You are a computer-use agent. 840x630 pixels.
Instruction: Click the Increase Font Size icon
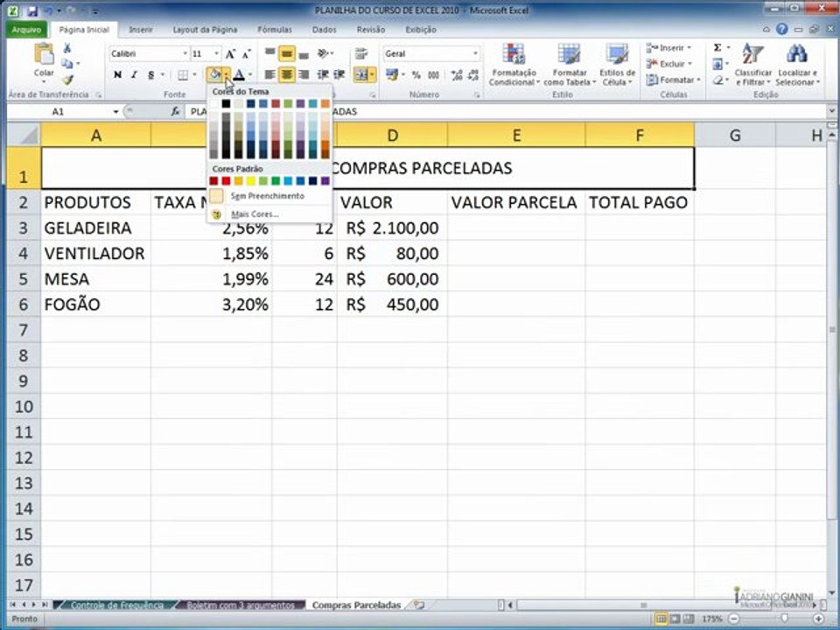click(x=230, y=54)
